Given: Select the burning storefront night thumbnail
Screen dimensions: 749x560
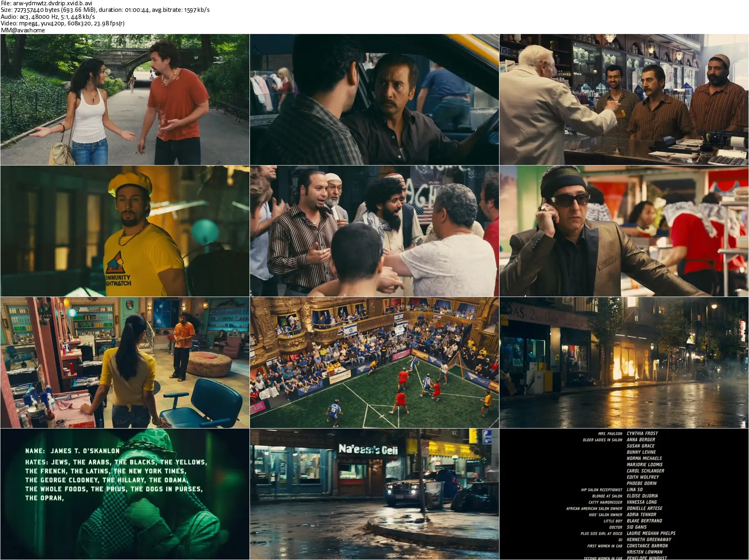Looking at the screenshot, I should coord(624,363).
